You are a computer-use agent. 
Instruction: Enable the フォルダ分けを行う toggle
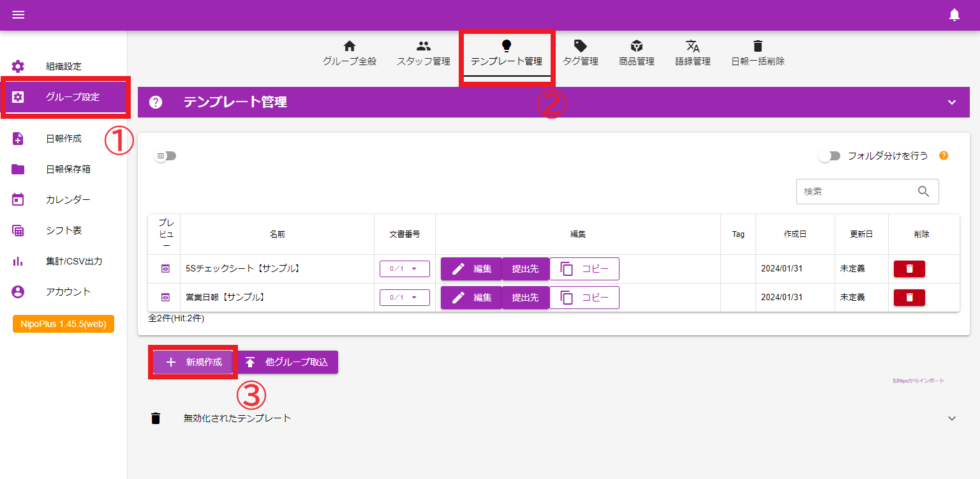tap(829, 155)
